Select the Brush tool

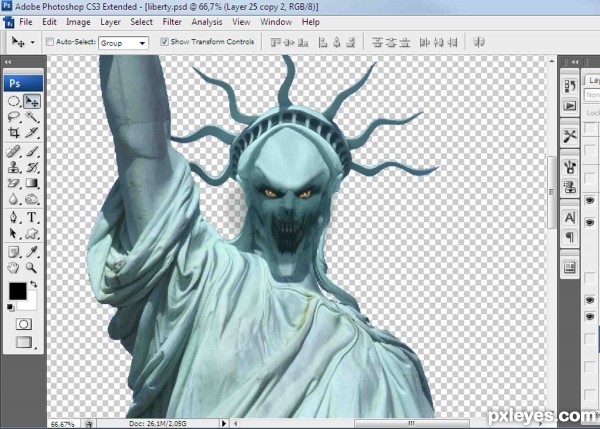click(31, 152)
